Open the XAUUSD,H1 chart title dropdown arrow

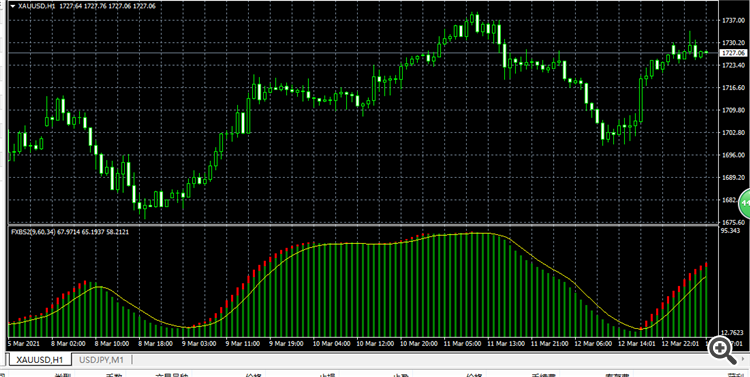pyautogui.click(x=12, y=6)
